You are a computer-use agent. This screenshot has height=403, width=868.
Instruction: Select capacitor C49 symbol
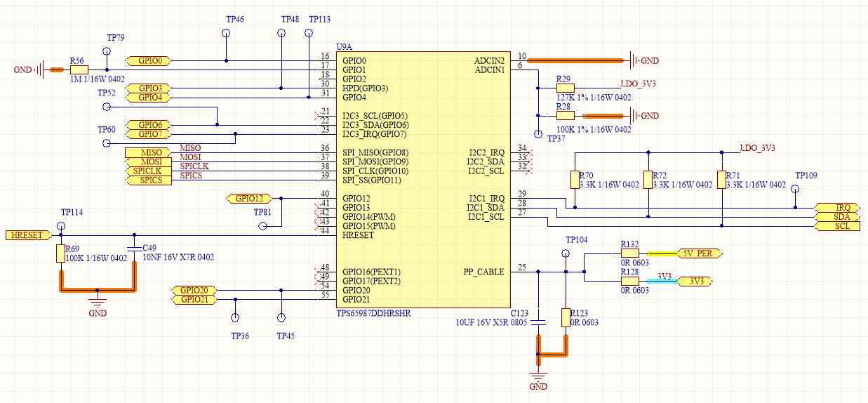point(133,249)
